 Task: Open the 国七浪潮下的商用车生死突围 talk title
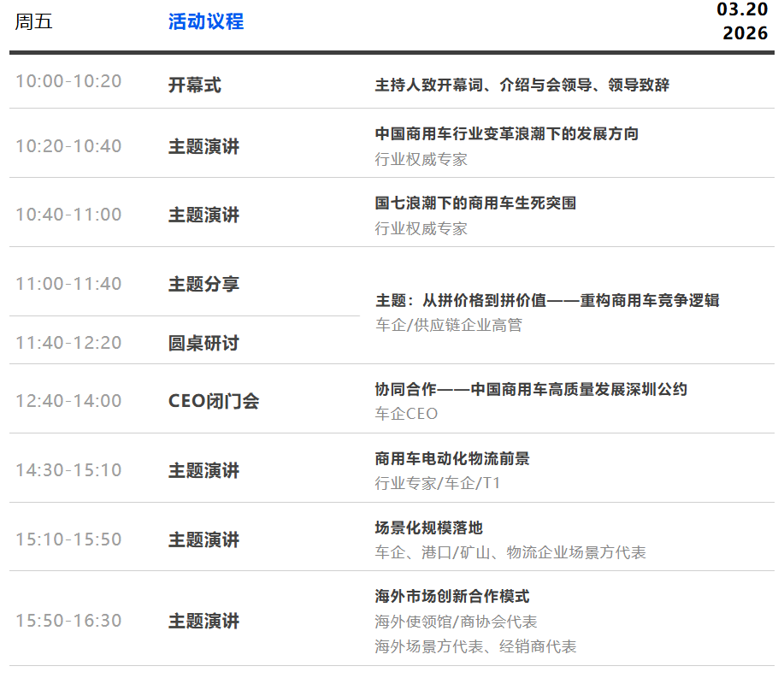475,203
